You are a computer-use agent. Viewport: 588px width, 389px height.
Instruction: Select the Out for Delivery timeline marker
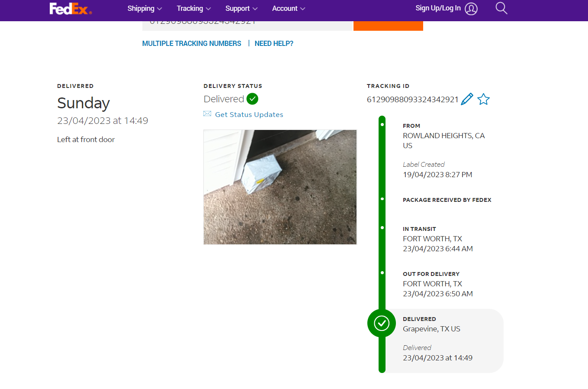pos(382,273)
